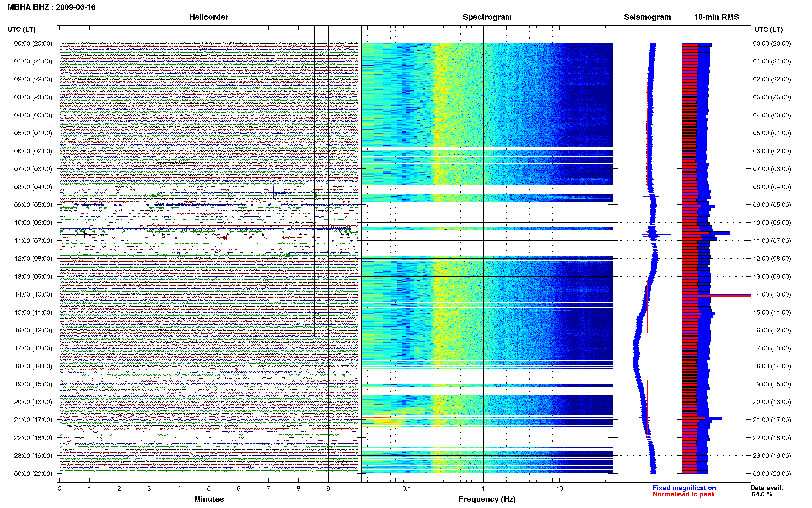Click the left-side 'UTC (LT)' axis header
Viewport: 812px width, 508px height.
click(x=21, y=29)
